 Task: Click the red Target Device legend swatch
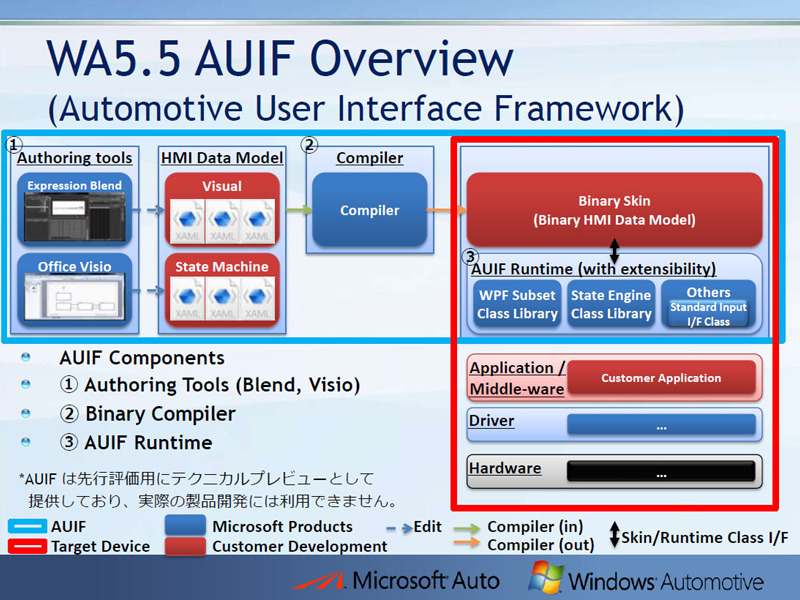click(x=28, y=546)
